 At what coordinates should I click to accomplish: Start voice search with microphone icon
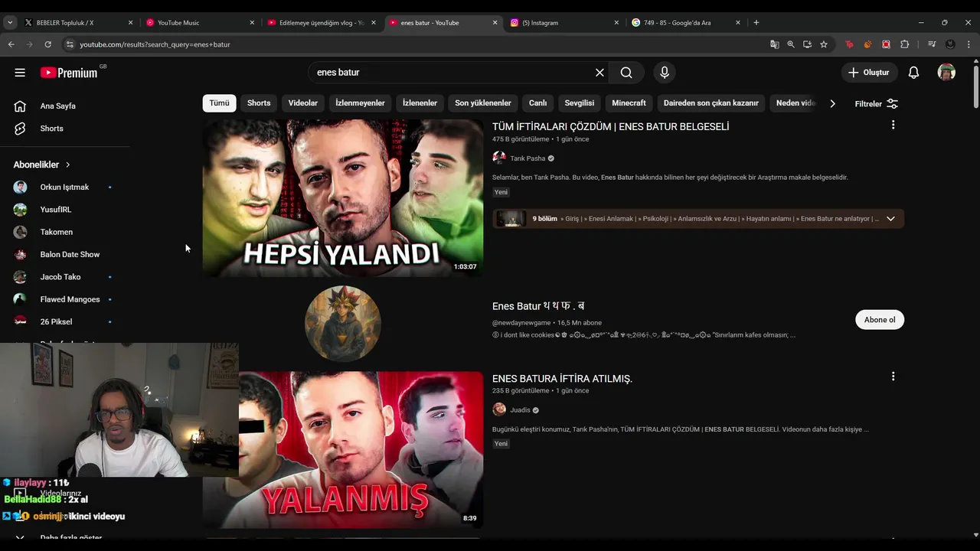coord(665,73)
